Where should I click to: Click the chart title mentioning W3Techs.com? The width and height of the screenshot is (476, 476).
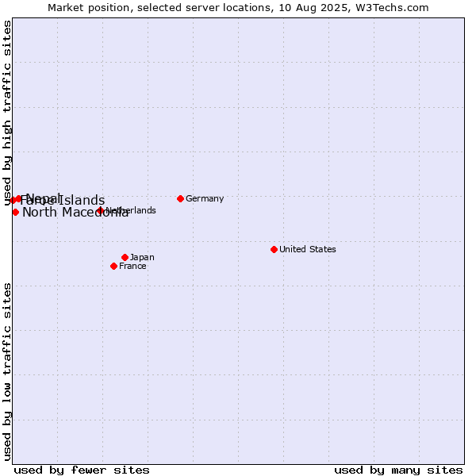pyautogui.click(x=238, y=8)
